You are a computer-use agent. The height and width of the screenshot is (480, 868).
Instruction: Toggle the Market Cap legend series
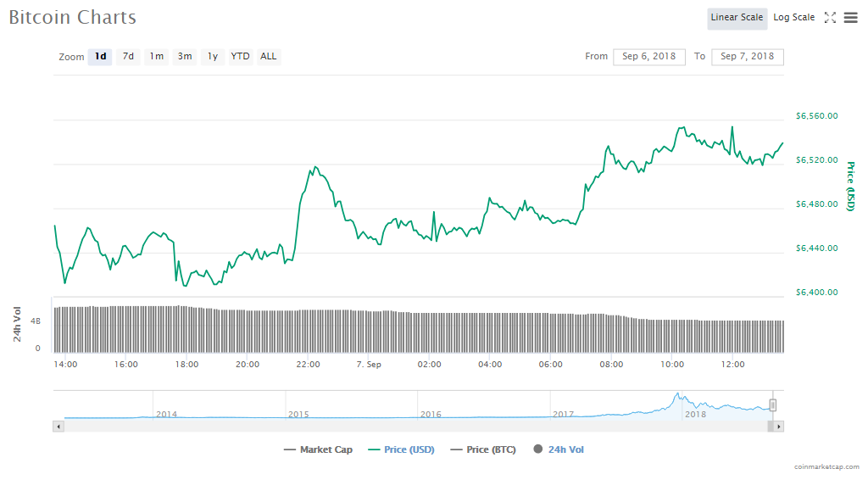(x=318, y=449)
